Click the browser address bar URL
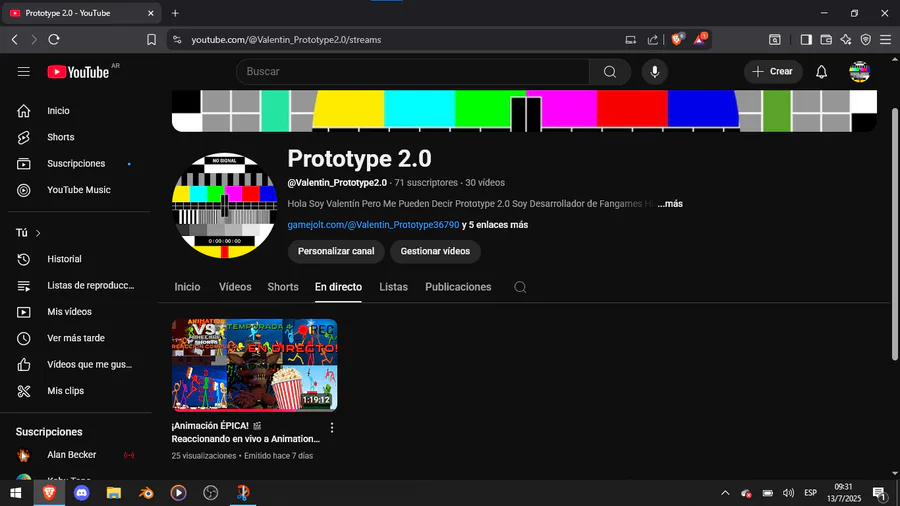The image size is (900, 506). click(x=286, y=40)
